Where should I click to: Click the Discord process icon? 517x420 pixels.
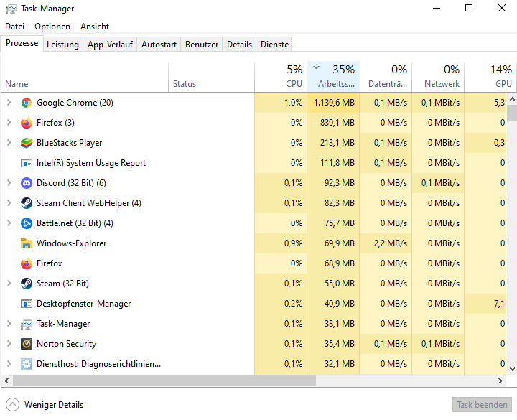click(27, 183)
